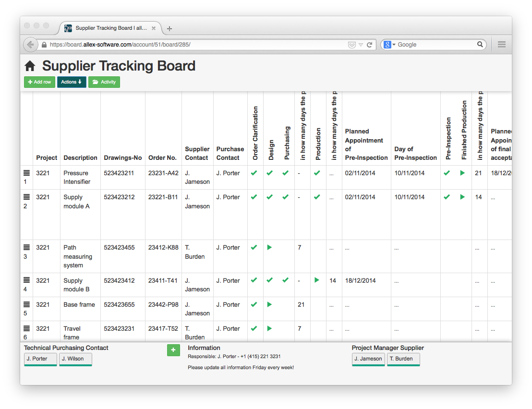Toggle Purchasing check for Supply module A
Screen dimensions: 532x409
(286, 197)
